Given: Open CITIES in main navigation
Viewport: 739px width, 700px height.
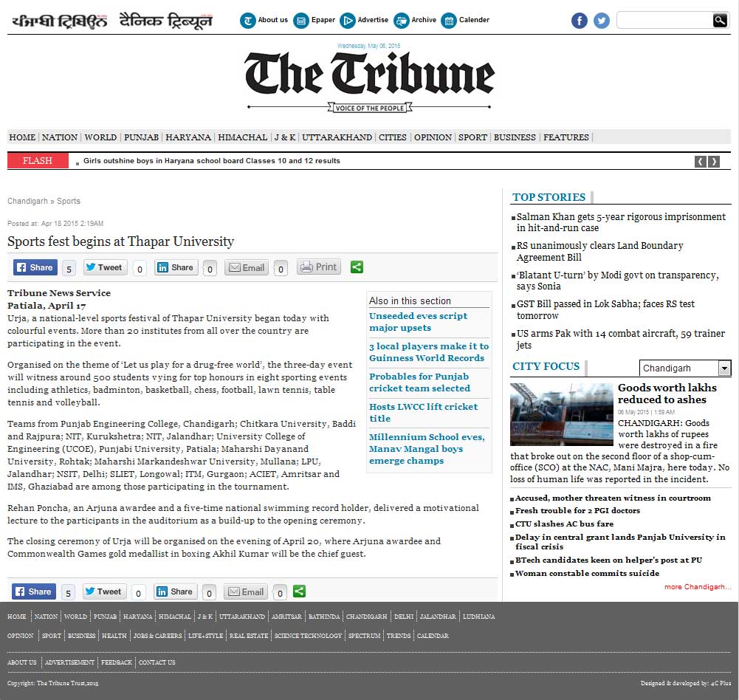Looking at the screenshot, I should pos(392,137).
